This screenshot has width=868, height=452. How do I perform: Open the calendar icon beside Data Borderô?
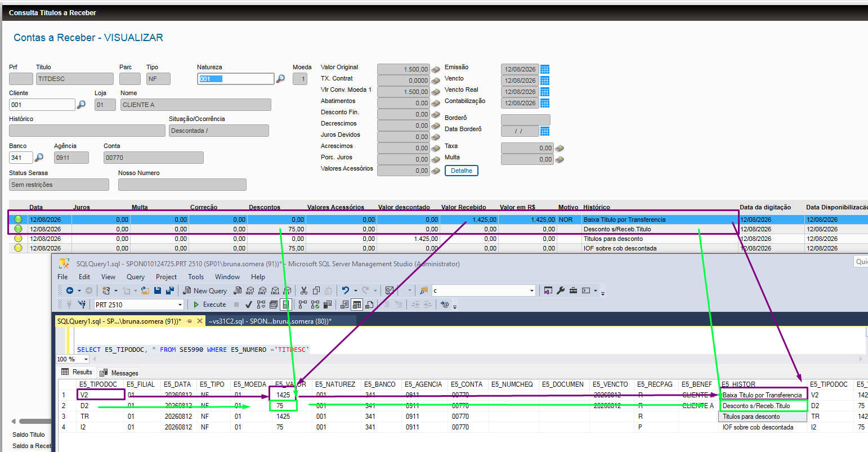click(545, 131)
